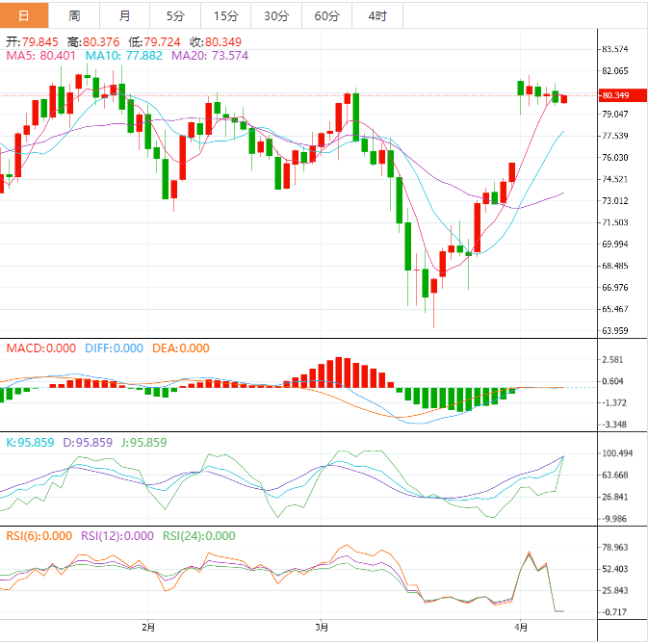Switch to the 60分 chart tab
Screen dimensions: 648x644
(x=326, y=16)
